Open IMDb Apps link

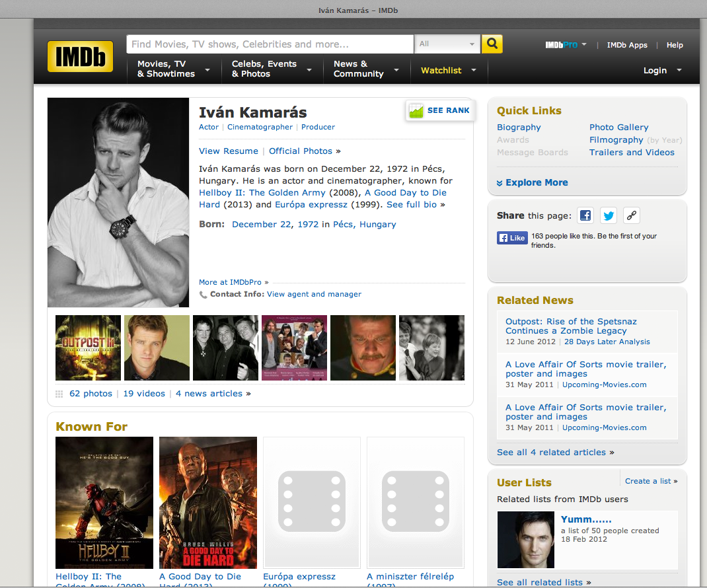[627, 45]
